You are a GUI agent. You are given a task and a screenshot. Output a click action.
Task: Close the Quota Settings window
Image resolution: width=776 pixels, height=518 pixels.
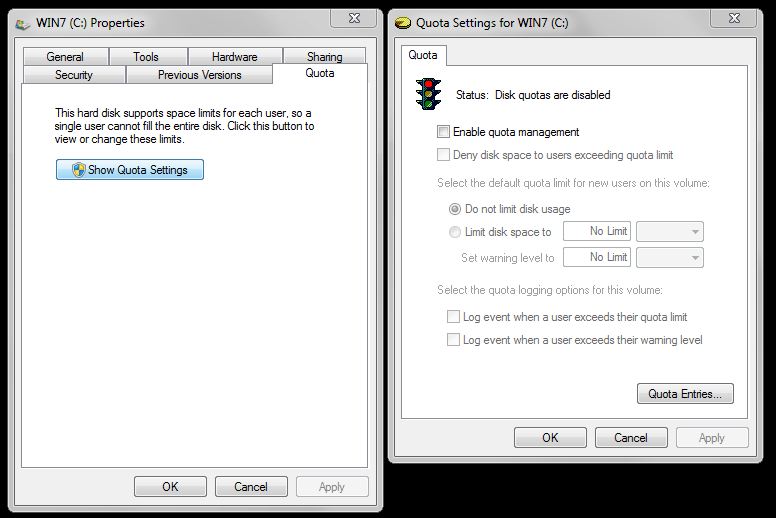(734, 19)
